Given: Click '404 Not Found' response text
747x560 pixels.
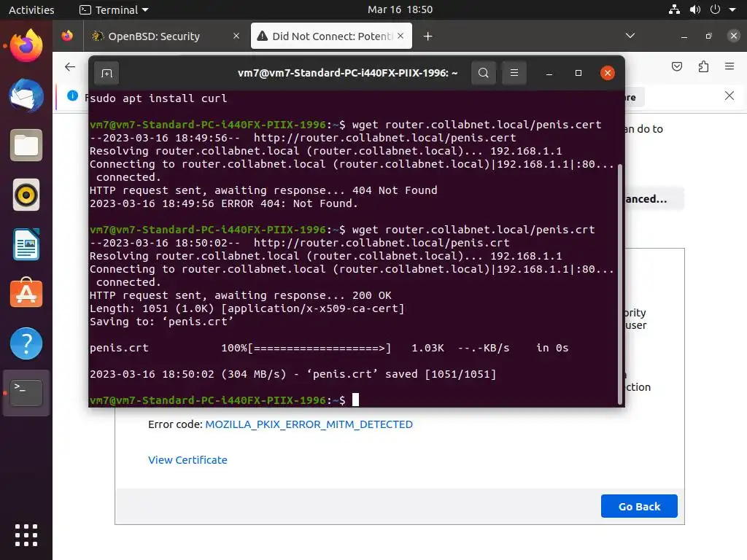Looking at the screenshot, I should click(x=395, y=190).
